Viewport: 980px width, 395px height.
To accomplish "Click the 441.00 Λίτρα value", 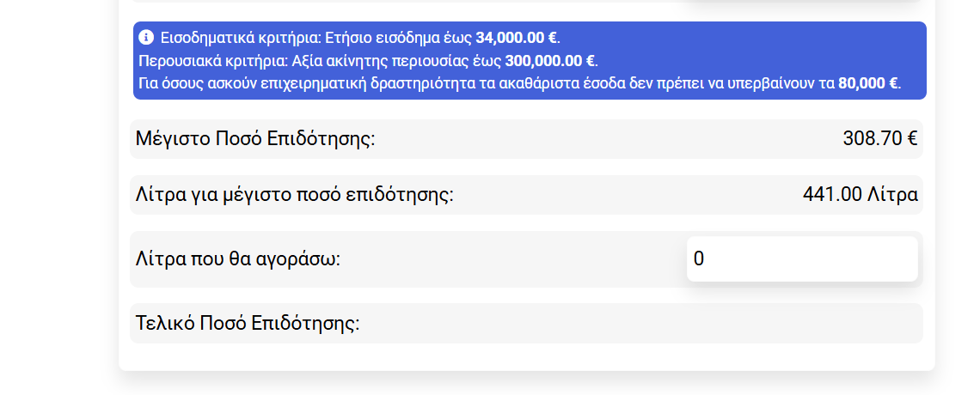I will pos(860,195).
